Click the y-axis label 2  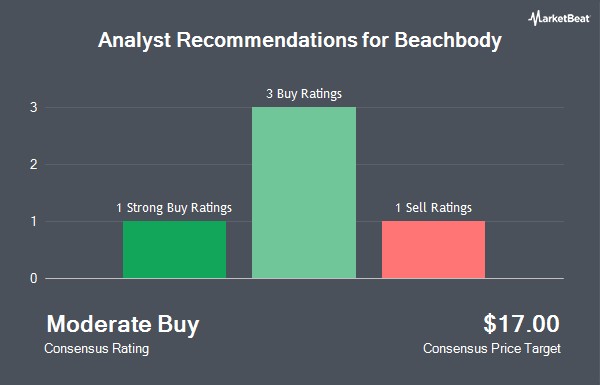click(x=34, y=165)
